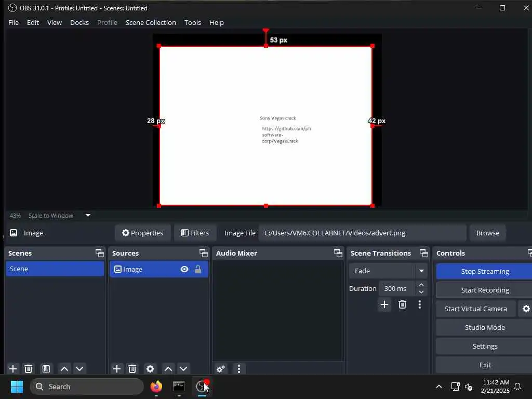Open Properties for selected Image source
This screenshot has width=532, height=399.
143,233
